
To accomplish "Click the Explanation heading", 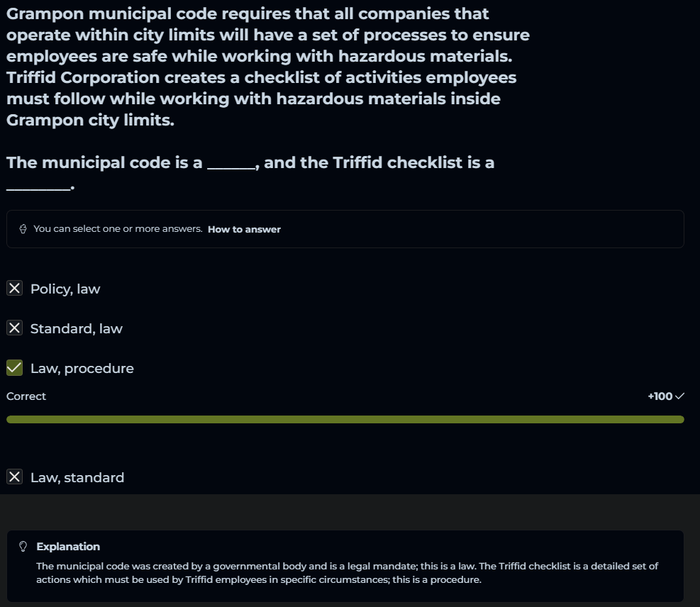I will pos(68,546).
